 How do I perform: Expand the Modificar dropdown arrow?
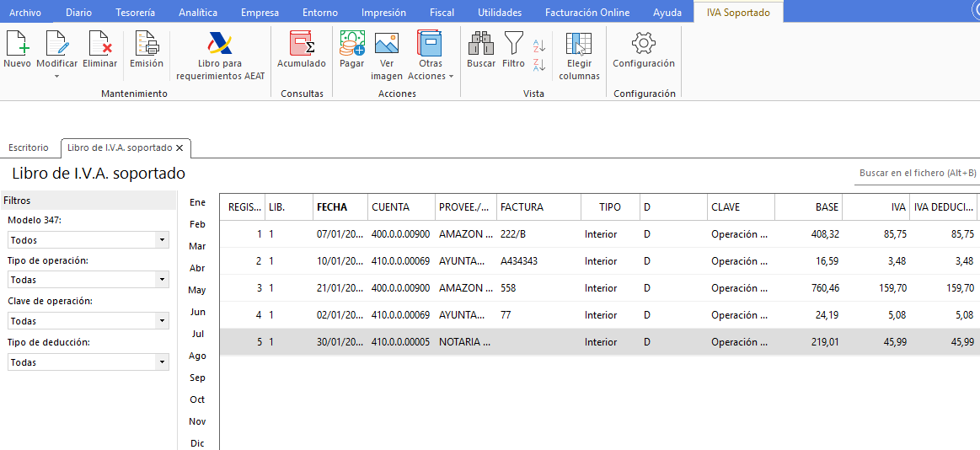[56, 76]
